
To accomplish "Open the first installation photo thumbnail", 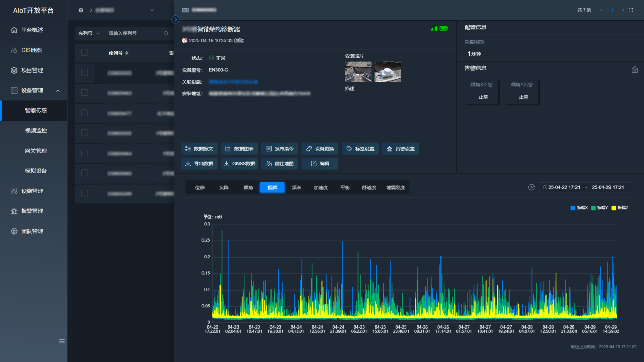I will [358, 71].
